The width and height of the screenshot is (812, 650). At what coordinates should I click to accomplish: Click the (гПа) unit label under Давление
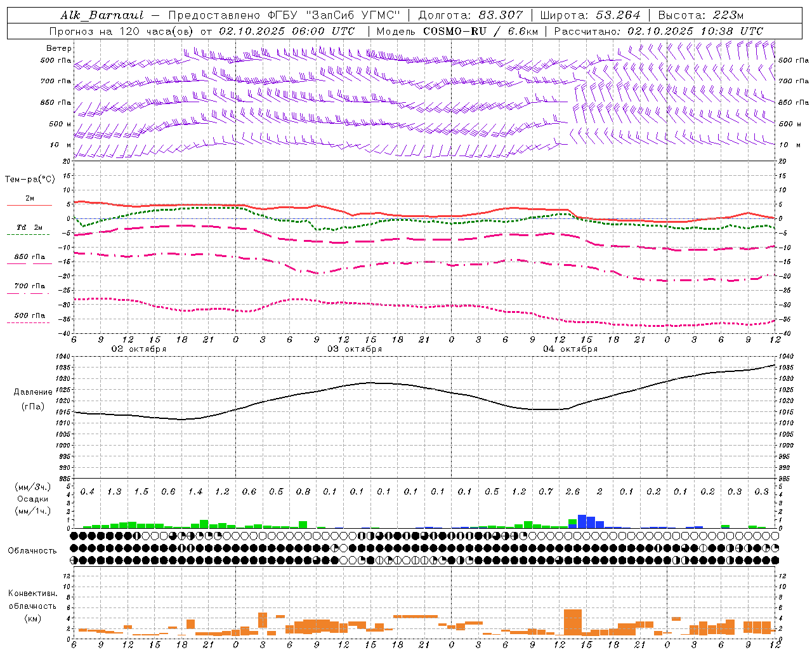(33, 407)
